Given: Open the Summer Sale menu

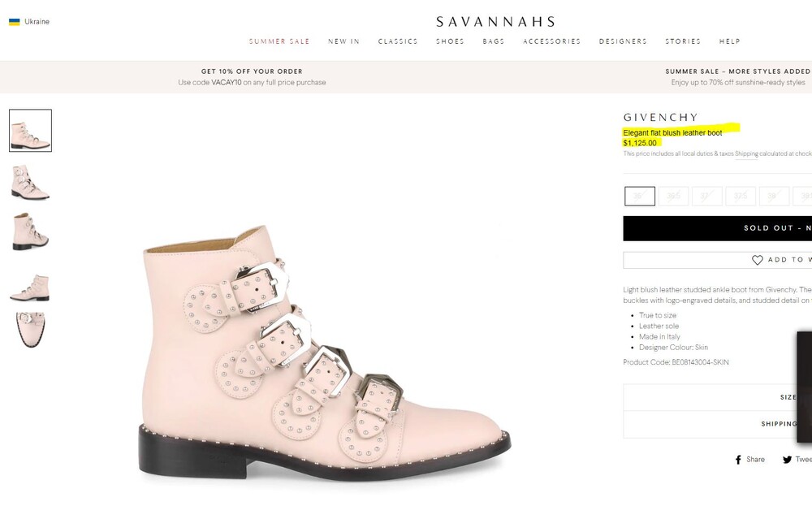Looking at the screenshot, I should point(279,41).
